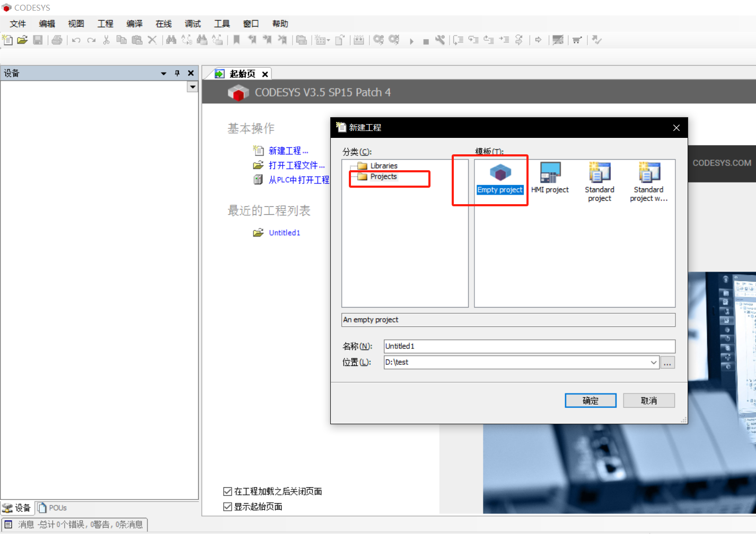This screenshot has width=756, height=534.
Task: Click the Open Project folder toolbar icon
Action: 22,40
